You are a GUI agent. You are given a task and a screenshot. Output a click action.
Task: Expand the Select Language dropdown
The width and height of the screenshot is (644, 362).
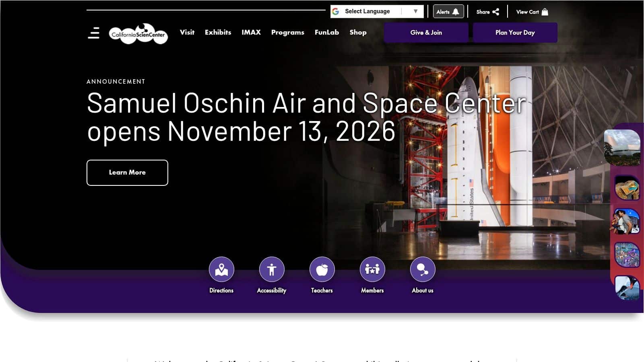pyautogui.click(x=377, y=12)
